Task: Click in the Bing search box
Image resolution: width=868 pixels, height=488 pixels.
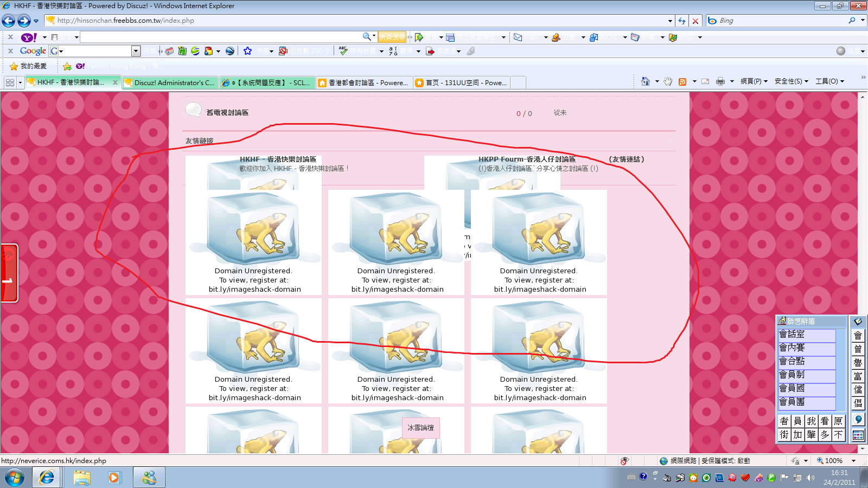Action: click(x=781, y=21)
